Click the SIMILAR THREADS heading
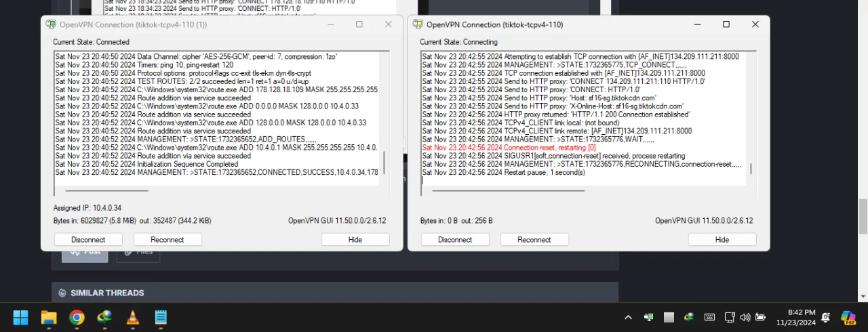Viewport: 868px width, 332px height. tap(107, 293)
